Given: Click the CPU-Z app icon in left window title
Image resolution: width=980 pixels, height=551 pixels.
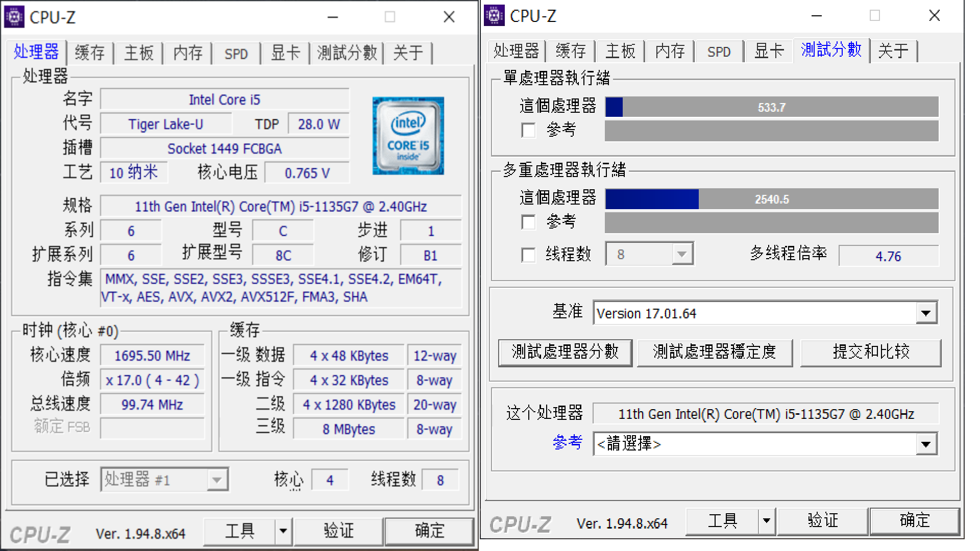Looking at the screenshot, I should 14,17.
